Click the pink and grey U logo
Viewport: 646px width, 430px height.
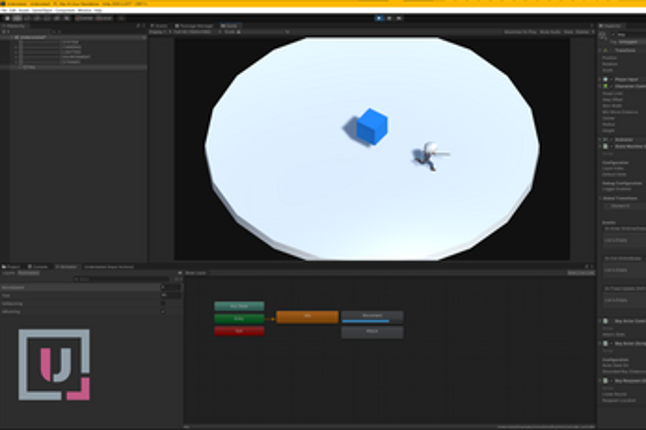click(53, 364)
